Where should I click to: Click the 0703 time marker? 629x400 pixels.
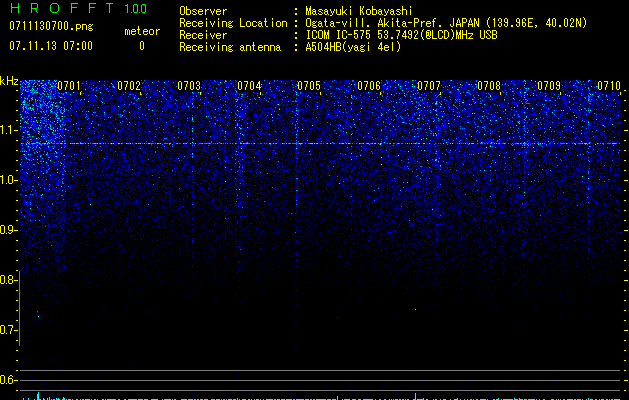[x=189, y=85]
